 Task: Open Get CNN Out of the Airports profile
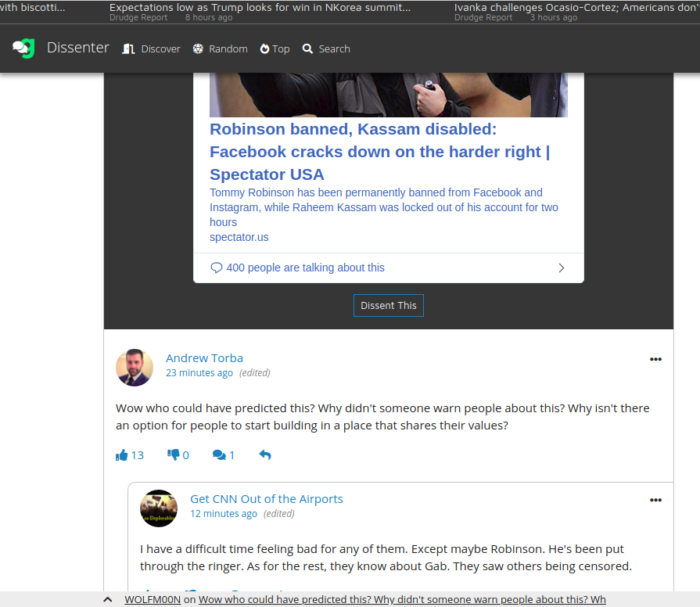267,498
